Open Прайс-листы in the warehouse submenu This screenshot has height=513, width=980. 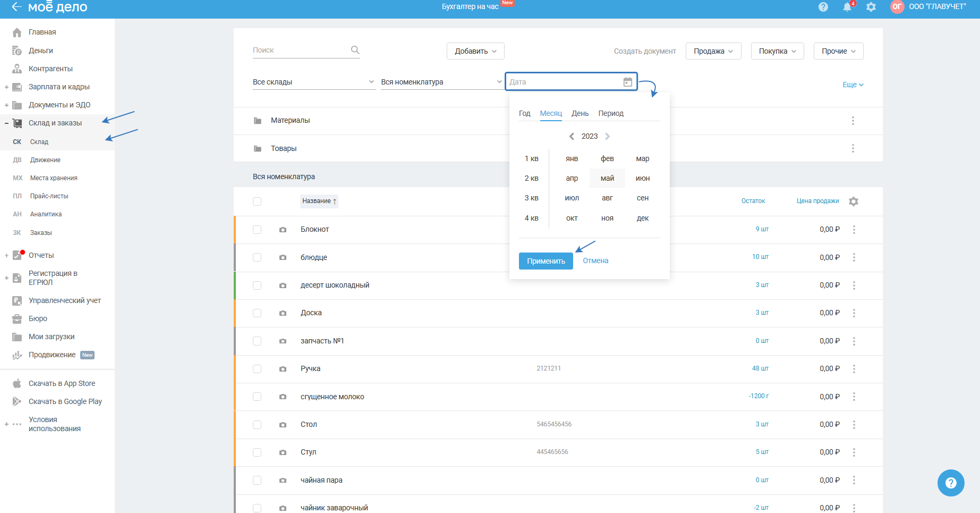click(x=49, y=196)
